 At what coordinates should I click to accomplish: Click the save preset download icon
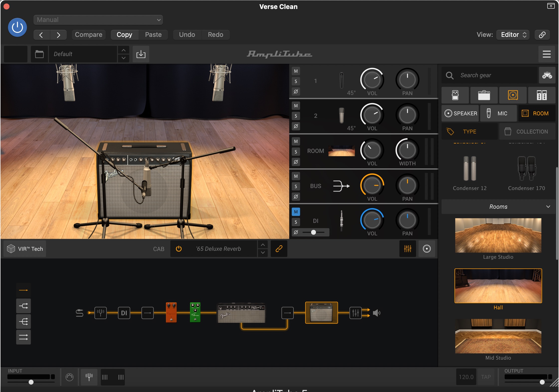[141, 54]
